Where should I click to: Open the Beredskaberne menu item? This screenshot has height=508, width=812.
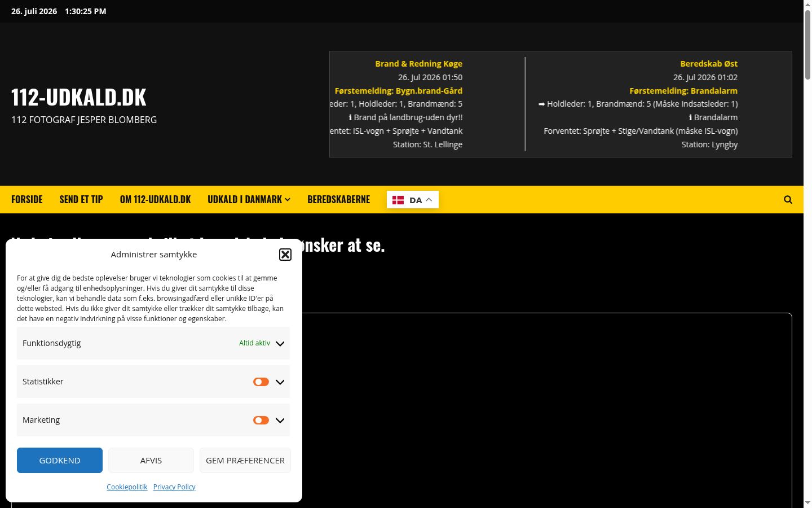[x=338, y=200]
